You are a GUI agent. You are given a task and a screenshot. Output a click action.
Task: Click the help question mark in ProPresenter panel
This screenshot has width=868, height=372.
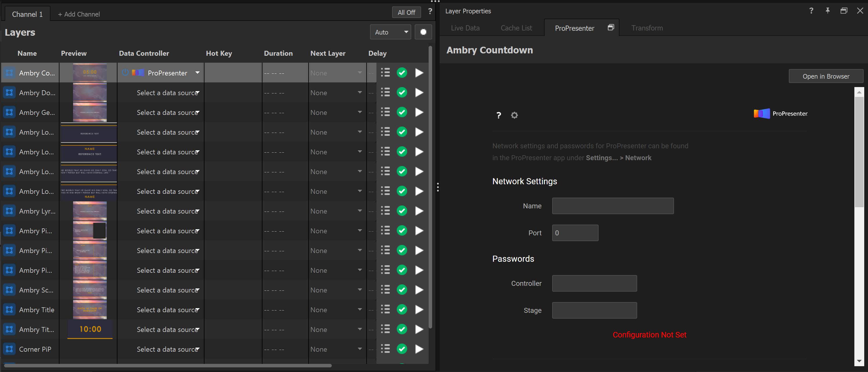(x=498, y=115)
